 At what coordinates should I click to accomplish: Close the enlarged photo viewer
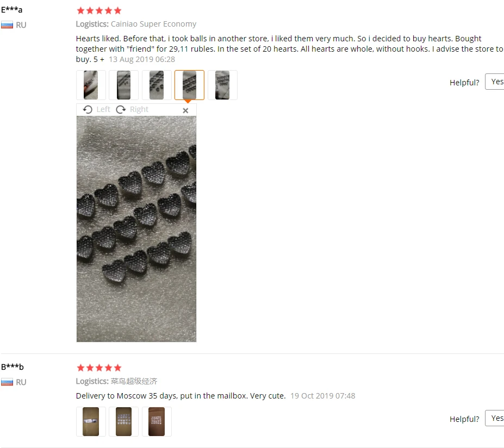[185, 110]
